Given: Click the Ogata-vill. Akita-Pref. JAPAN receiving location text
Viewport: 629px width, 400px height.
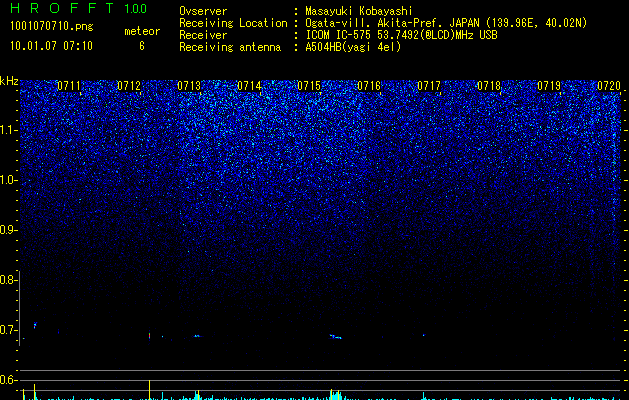Looking at the screenshot, I should 446,23.
